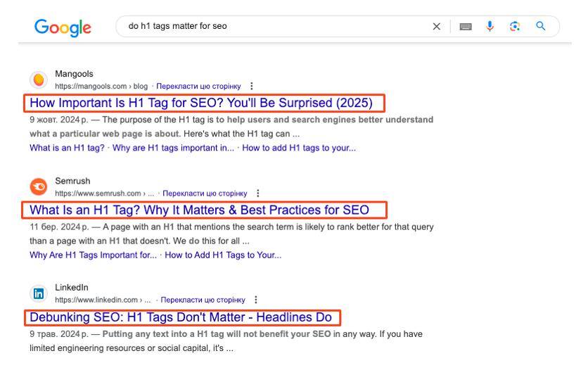Click the mangools.com › blog URL
Viewport: 588px width, 382px height.
pos(101,86)
